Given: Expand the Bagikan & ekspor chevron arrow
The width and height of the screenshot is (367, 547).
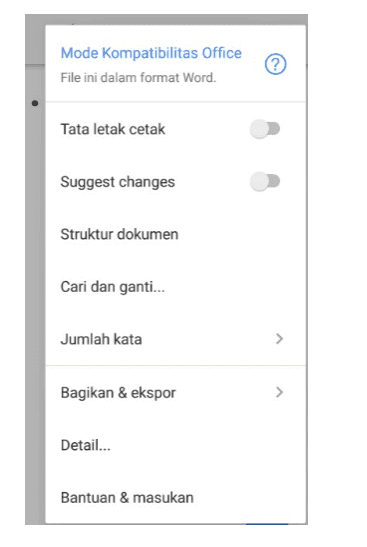Looking at the screenshot, I should pos(279,392).
